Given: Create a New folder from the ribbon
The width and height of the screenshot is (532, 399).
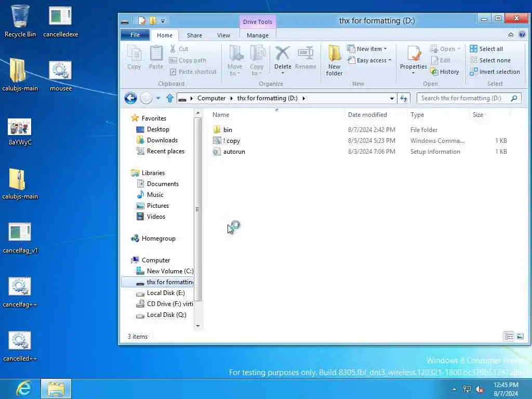Looking at the screenshot, I should [334, 60].
